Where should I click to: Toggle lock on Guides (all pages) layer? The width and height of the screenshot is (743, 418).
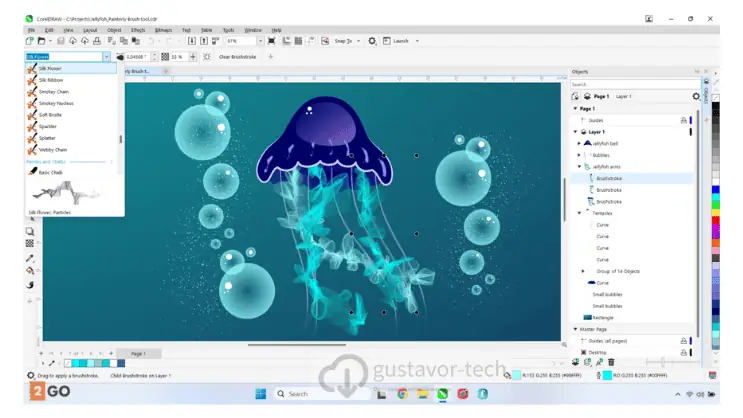pos(684,341)
